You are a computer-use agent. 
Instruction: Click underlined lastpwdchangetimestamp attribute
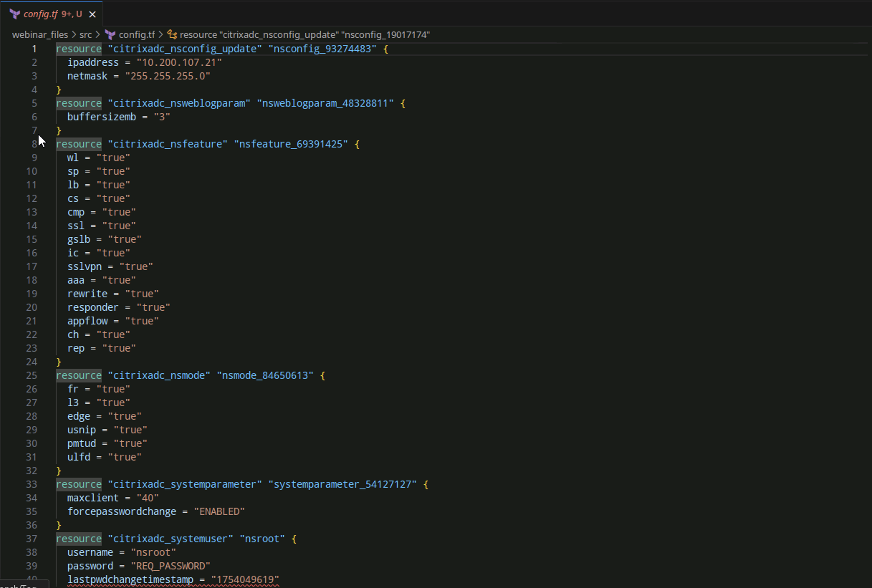tap(130, 580)
